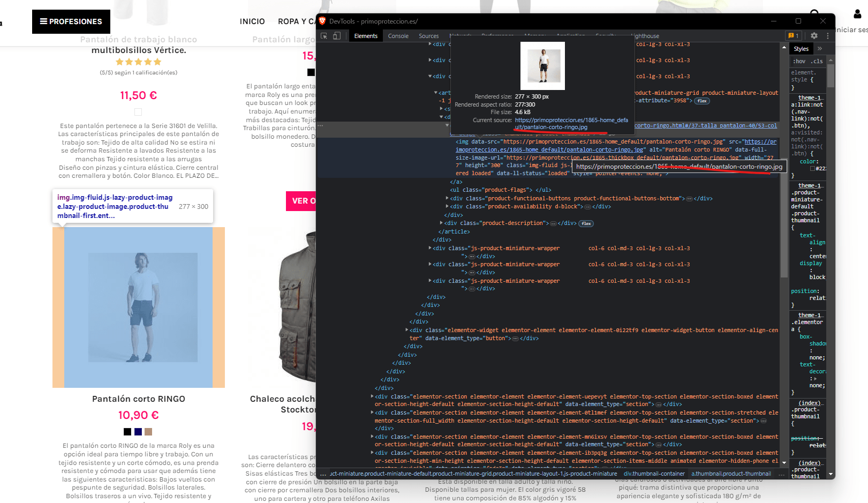Open theme-1 stylesheet link above a:link:not rule
868x503 pixels.
(x=810, y=97)
